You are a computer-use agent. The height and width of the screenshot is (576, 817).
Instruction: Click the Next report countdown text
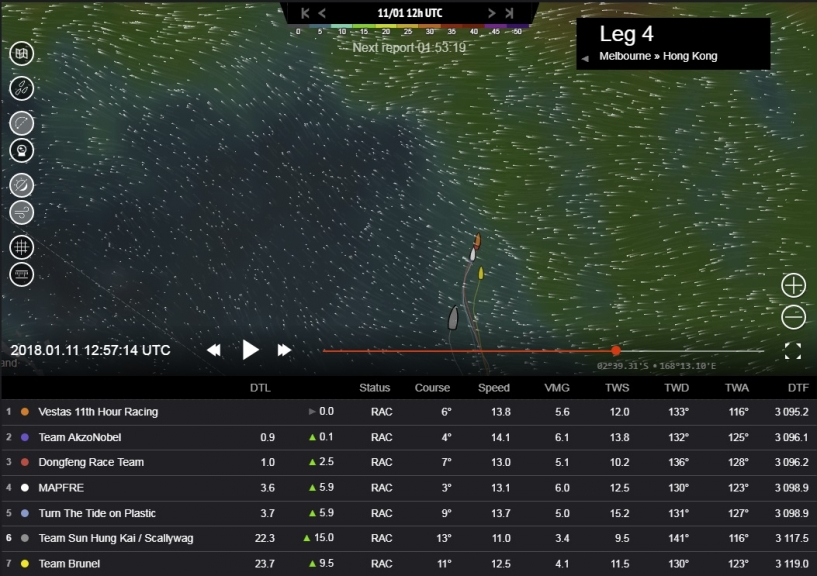(409, 48)
